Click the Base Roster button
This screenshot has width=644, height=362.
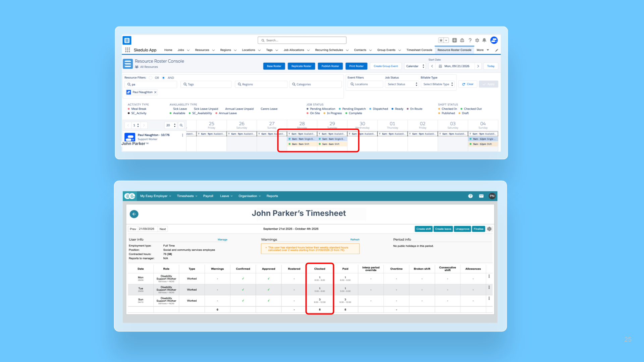pos(274,66)
